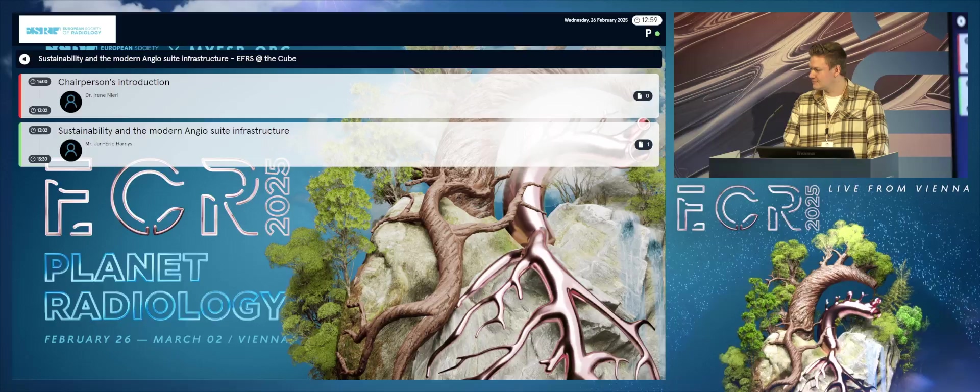Screen dimensions: 980x392
Task: Click the live speaker camera video feed
Action: coord(821,95)
